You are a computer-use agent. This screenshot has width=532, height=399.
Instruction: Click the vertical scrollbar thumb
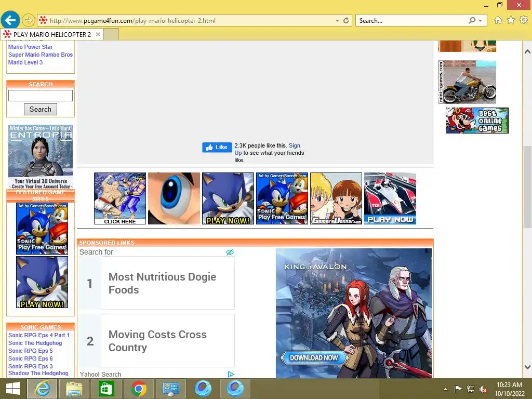(x=527, y=187)
